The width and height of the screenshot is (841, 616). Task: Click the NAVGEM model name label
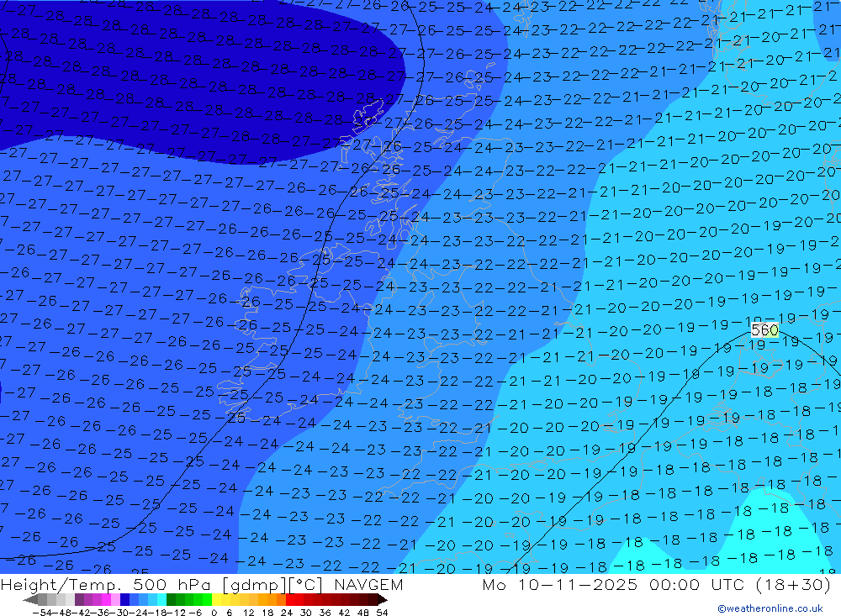pyautogui.click(x=368, y=584)
